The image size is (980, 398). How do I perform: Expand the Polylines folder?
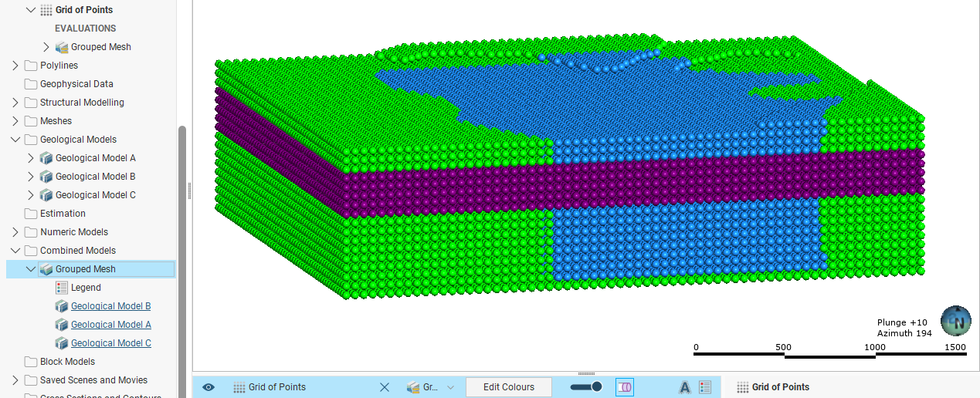[x=15, y=66]
